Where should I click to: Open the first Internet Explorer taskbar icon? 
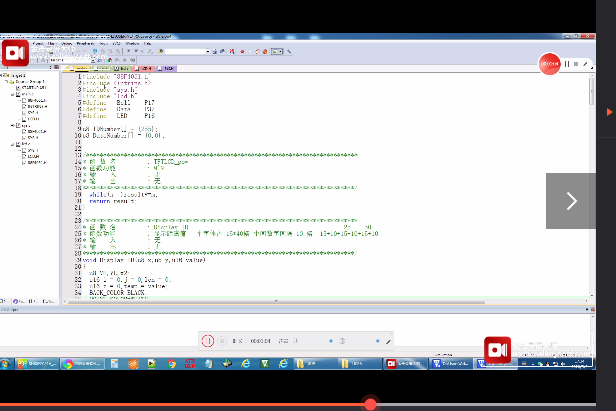click(246, 364)
